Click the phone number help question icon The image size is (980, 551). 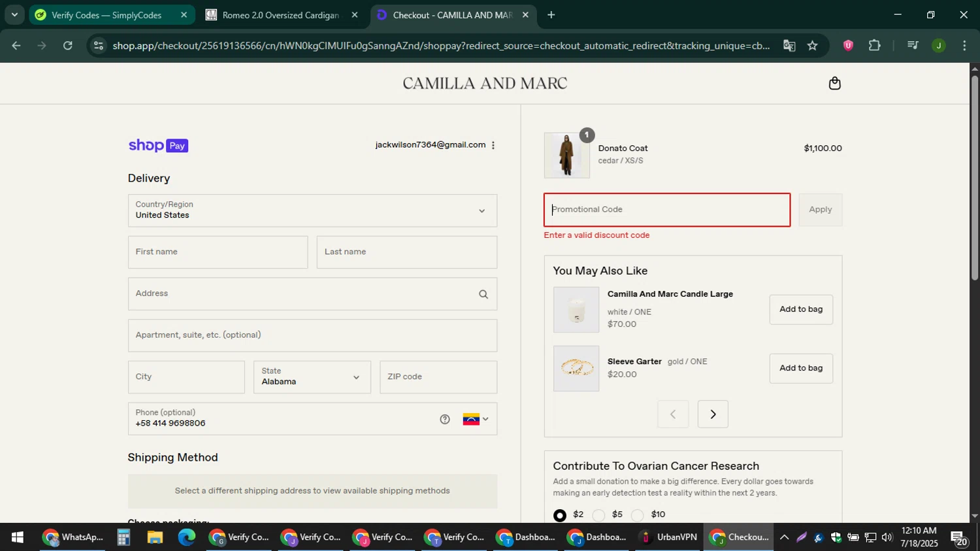click(445, 420)
